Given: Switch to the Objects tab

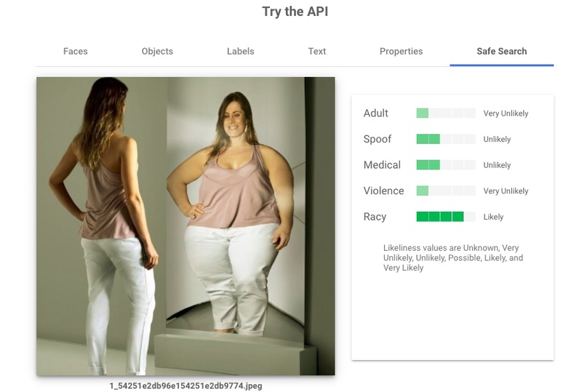Looking at the screenshot, I should click(157, 52).
